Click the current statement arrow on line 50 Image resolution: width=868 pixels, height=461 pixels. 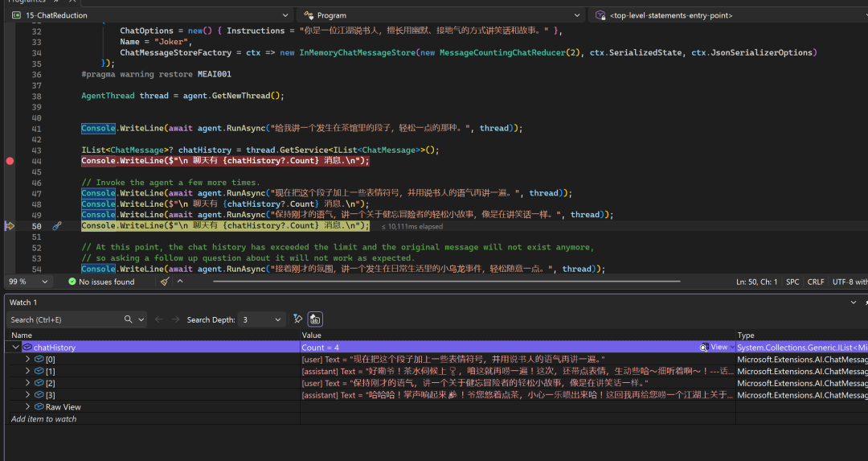click(10, 226)
